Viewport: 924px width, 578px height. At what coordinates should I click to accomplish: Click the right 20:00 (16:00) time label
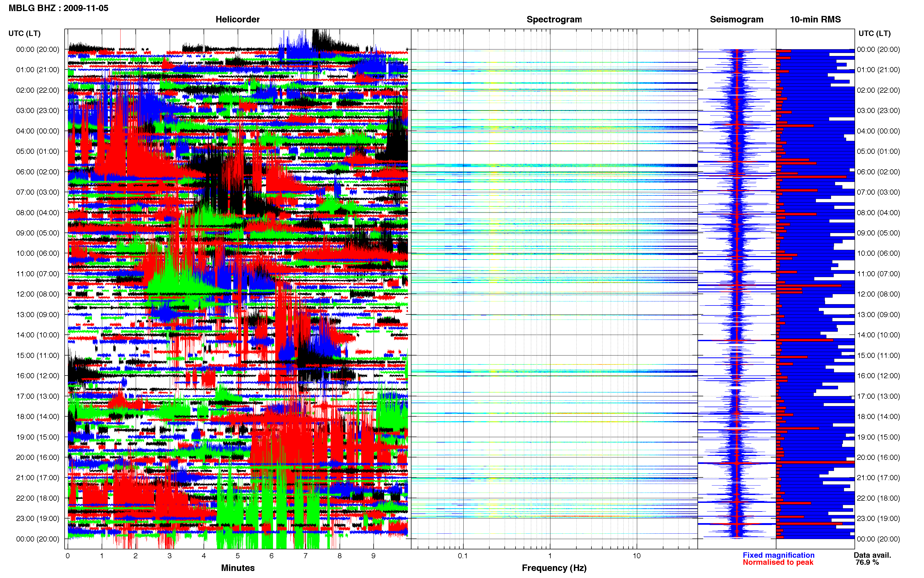[x=878, y=457]
